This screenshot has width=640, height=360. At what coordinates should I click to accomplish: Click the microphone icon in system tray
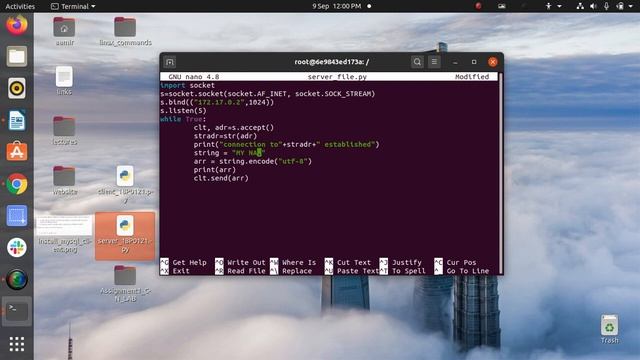coord(607,6)
